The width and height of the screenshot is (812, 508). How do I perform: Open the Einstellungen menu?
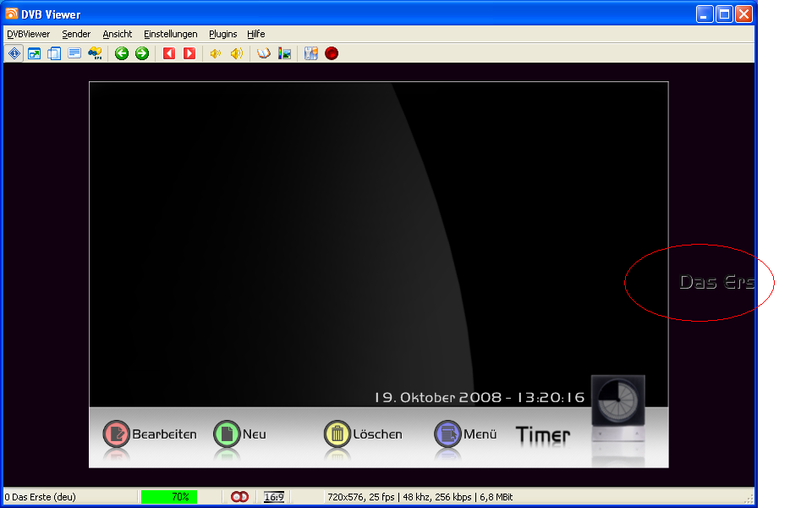(x=170, y=34)
